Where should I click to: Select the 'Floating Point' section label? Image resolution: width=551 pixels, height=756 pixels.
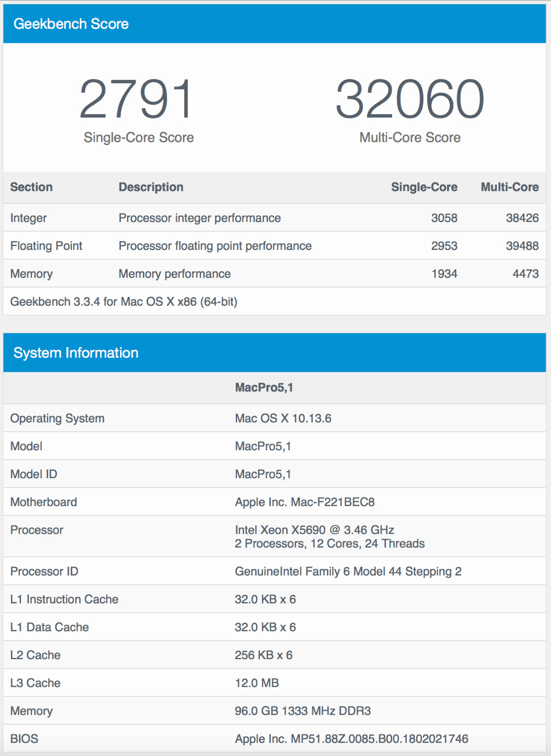tap(46, 246)
